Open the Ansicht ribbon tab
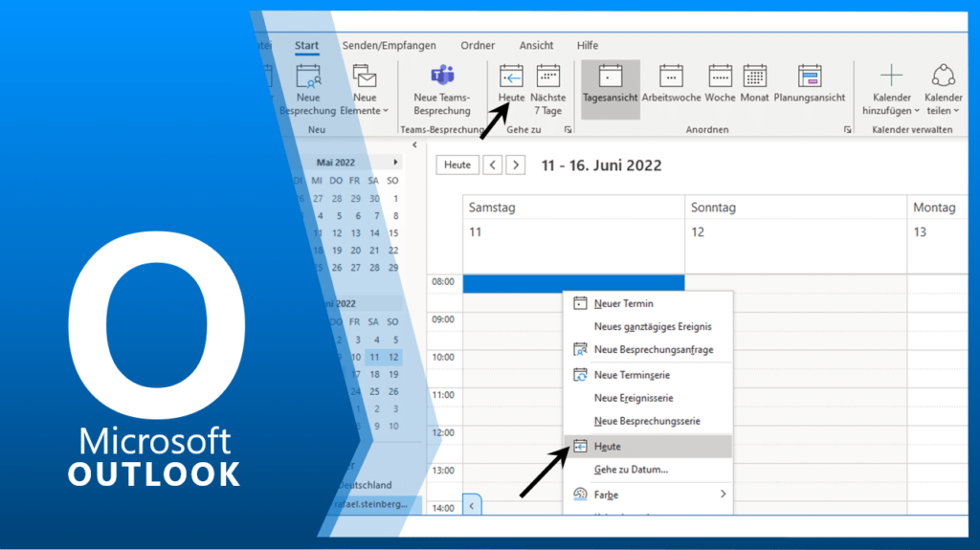980x550 pixels. coord(536,45)
